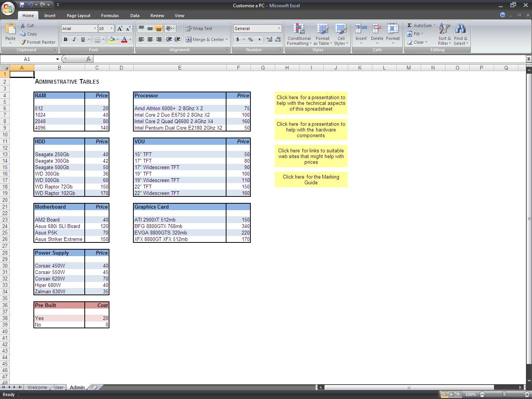Switch to Page Layout view in status bar
The width and height of the screenshot is (532, 399).
tap(451, 394)
